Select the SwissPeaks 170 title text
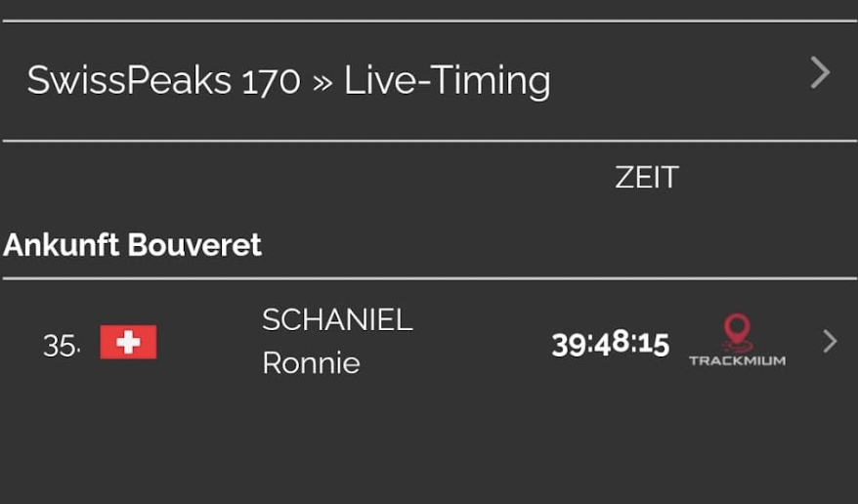 click(163, 80)
